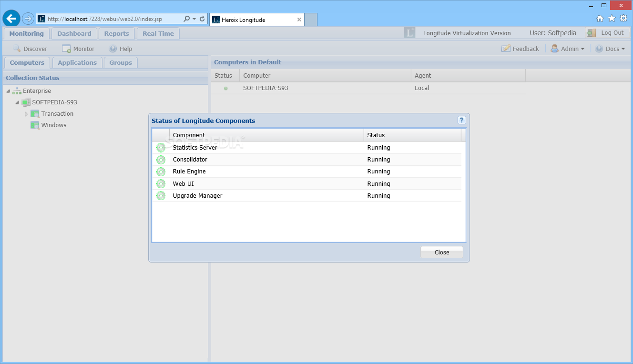Click the Agent column header

tap(468, 75)
